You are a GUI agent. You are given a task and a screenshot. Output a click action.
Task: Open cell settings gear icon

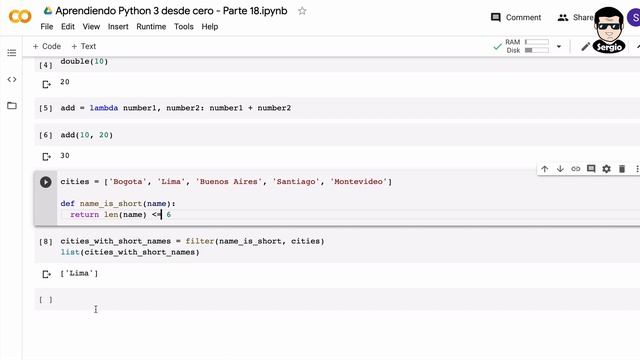coord(607,169)
